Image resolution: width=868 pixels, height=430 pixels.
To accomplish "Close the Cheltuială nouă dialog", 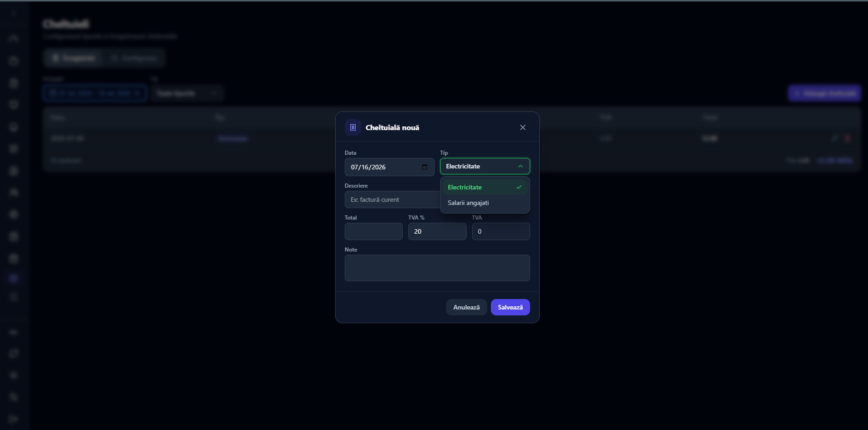I will (523, 127).
